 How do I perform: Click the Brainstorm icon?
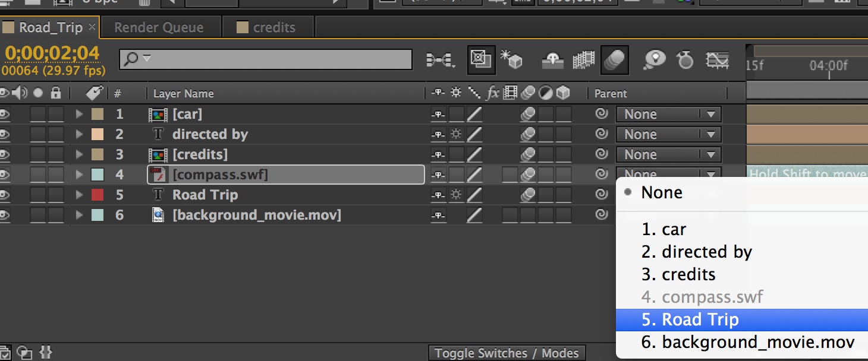(x=655, y=59)
